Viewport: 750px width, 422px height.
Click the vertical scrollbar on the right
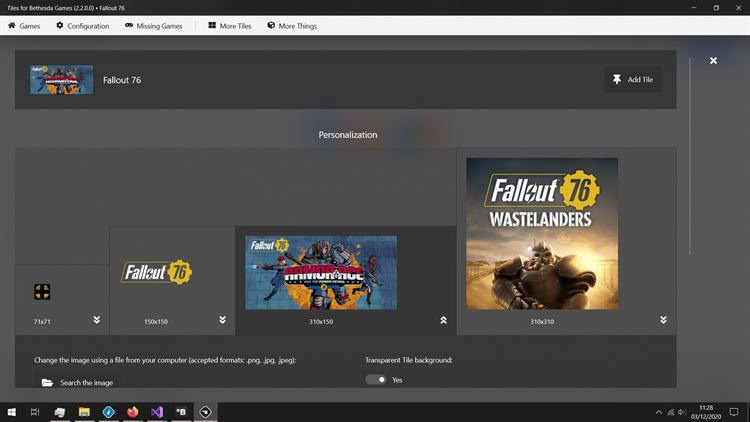(x=690, y=156)
